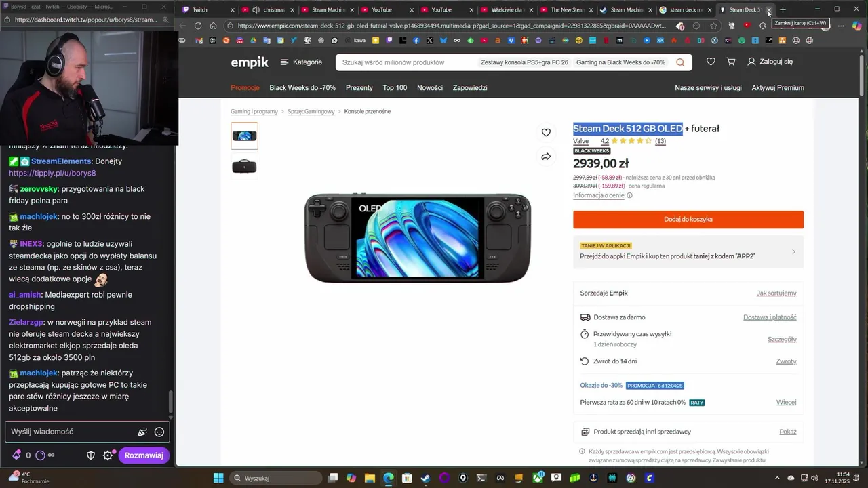868x488 pixels.
Task: Add product to favorites with heart icon beside image
Action: click(x=546, y=132)
